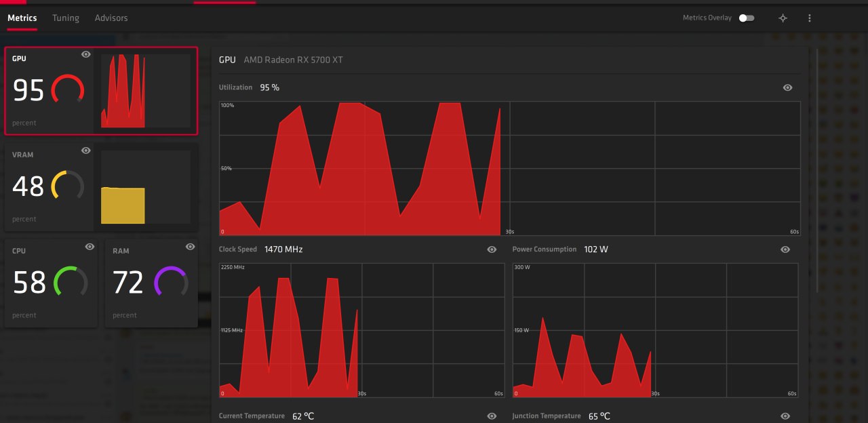Click the VRAM mini usage graph thumbnail

pyautogui.click(x=146, y=187)
